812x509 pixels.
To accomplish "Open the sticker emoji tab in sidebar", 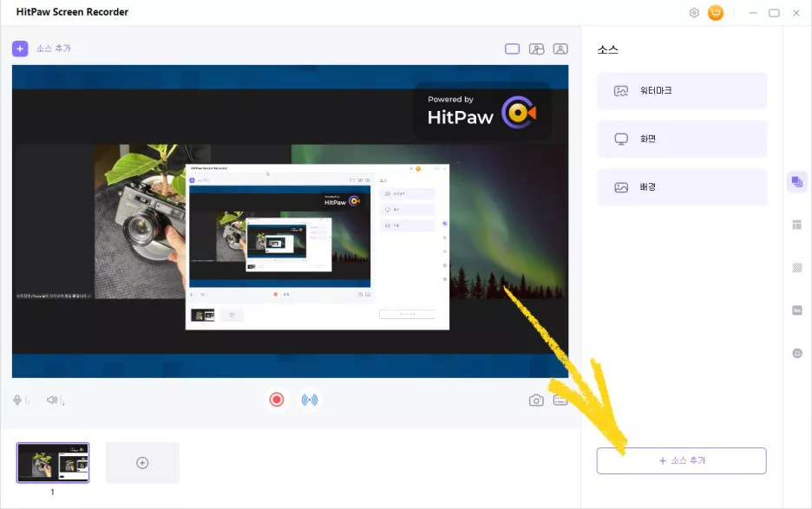I will pyautogui.click(x=797, y=353).
